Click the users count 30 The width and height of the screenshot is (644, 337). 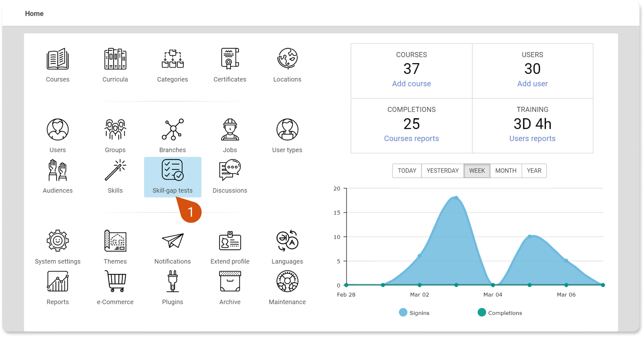tap(532, 69)
